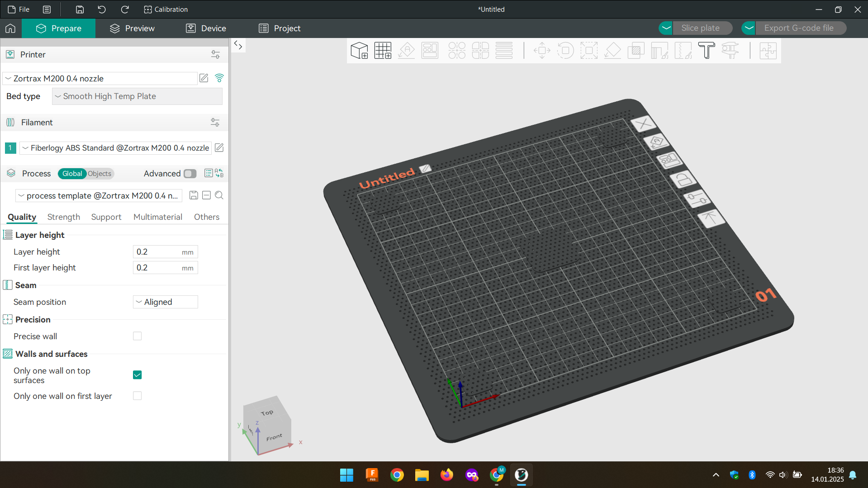
Task: Expand the printer selection dropdown
Action: (100, 78)
